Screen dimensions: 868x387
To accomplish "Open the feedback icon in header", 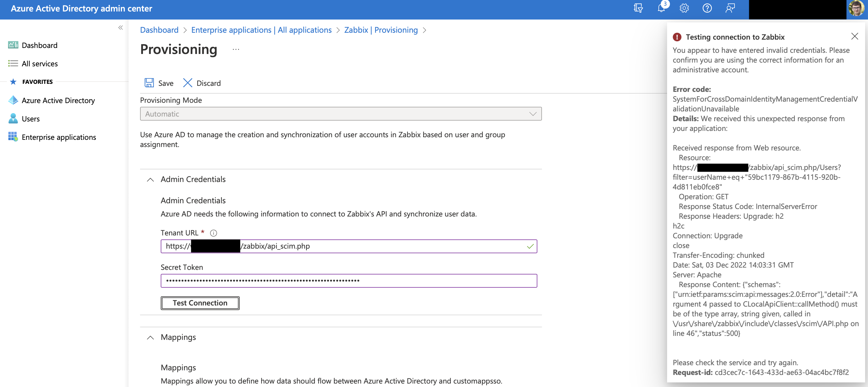I will (x=730, y=8).
